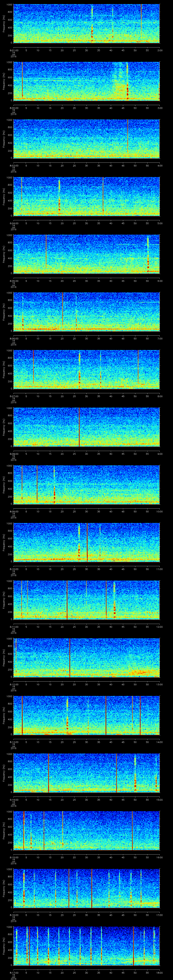Click the 11:00 end time label
Image resolution: width=173 pixels, height=980 pixels.
(x=159, y=569)
